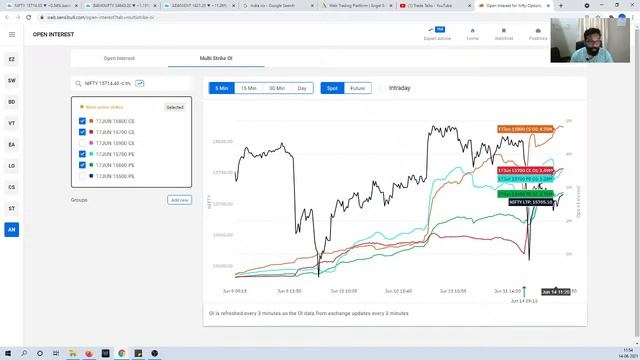Reload the page with browser refresh
Image resolution: width=640 pixels, height=360 pixels.
pyautogui.click(x=29, y=18)
